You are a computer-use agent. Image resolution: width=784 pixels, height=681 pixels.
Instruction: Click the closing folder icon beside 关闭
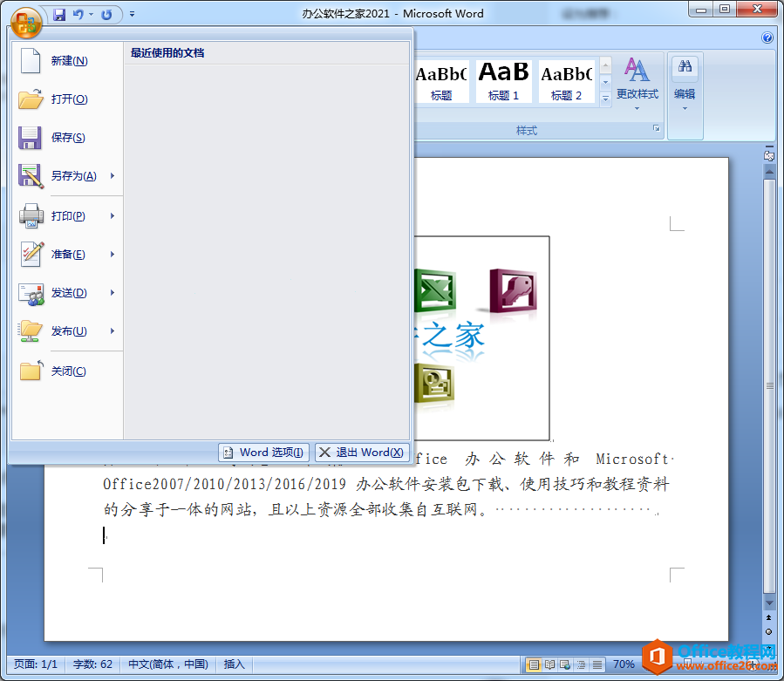(31, 371)
